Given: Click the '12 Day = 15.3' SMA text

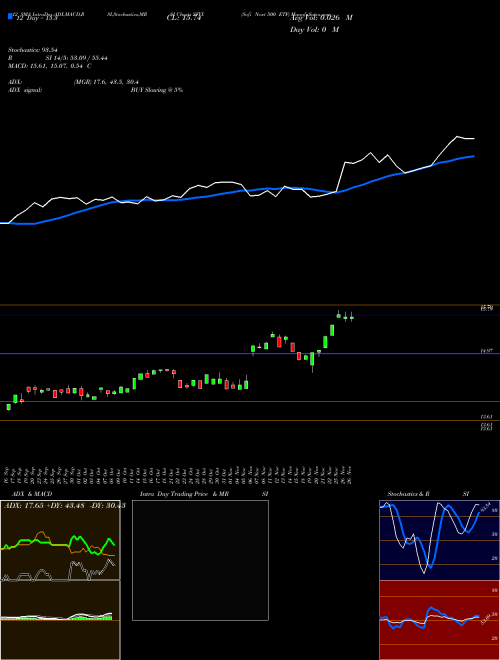Looking at the screenshot, I should click(35, 19).
